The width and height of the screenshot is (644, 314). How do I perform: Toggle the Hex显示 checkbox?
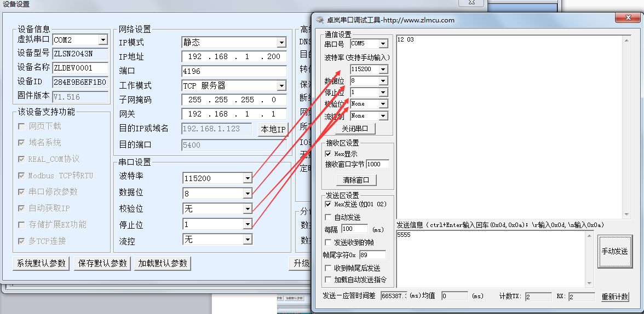pyautogui.click(x=328, y=154)
